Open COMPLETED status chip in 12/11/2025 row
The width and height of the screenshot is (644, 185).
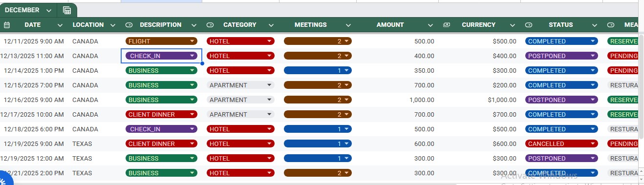(593, 41)
